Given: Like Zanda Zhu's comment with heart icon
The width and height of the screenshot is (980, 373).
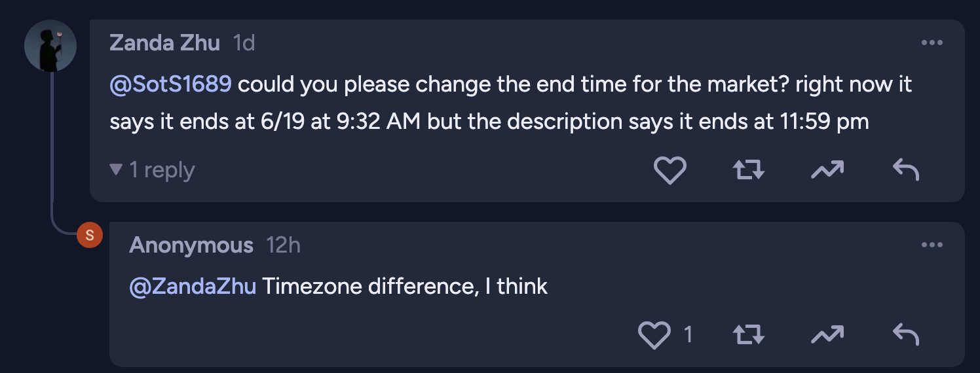Looking at the screenshot, I should pyautogui.click(x=669, y=171).
